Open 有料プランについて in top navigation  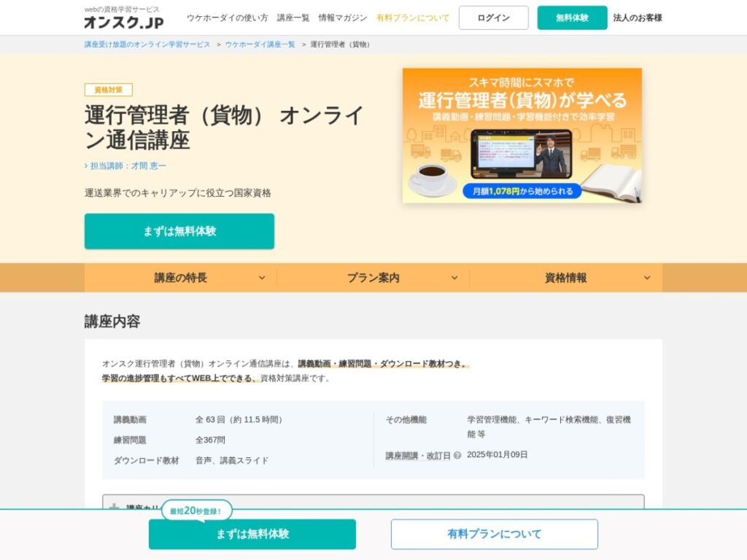tap(413, 18)
